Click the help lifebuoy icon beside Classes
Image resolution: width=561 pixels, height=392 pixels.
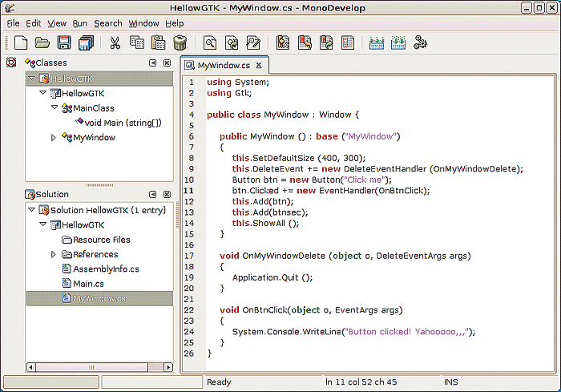click(11, 63)
